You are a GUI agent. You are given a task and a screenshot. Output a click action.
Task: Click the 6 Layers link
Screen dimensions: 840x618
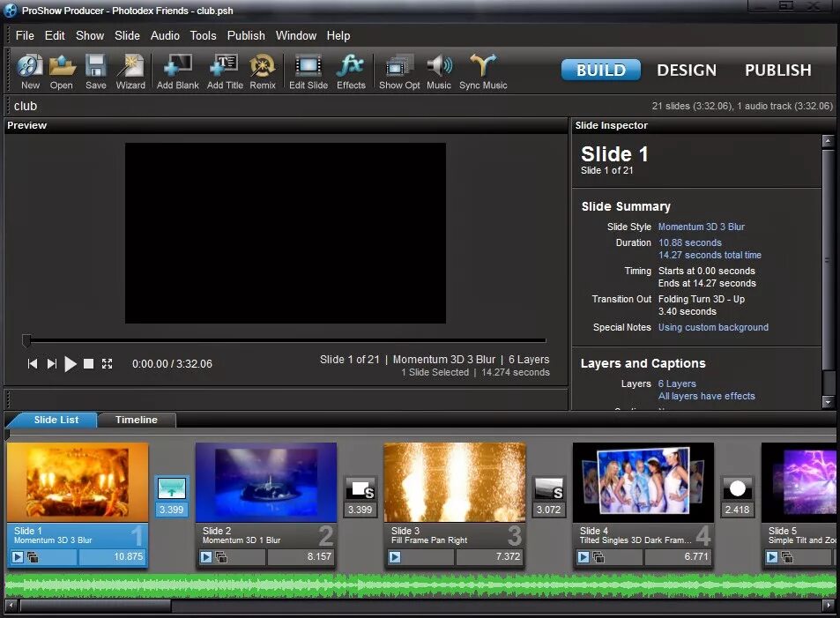pyautogui.click(x=677, y=383)
